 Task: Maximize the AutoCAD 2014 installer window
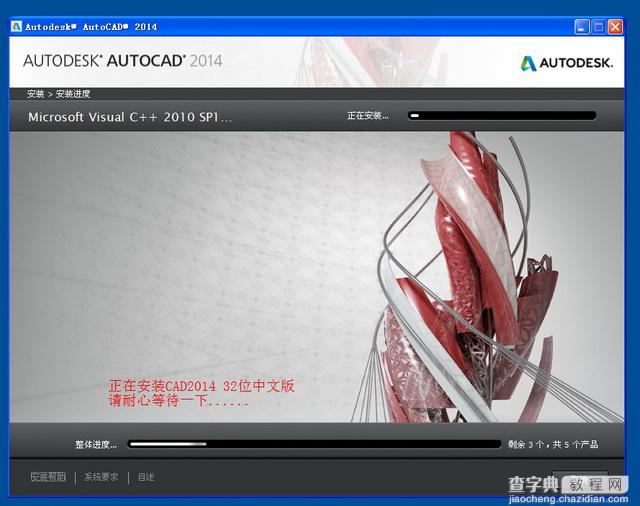598,27
